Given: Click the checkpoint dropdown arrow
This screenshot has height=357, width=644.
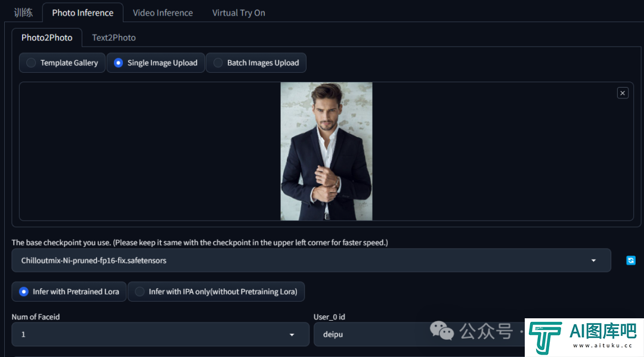Looking at the screenshot, I should [593, 260].
